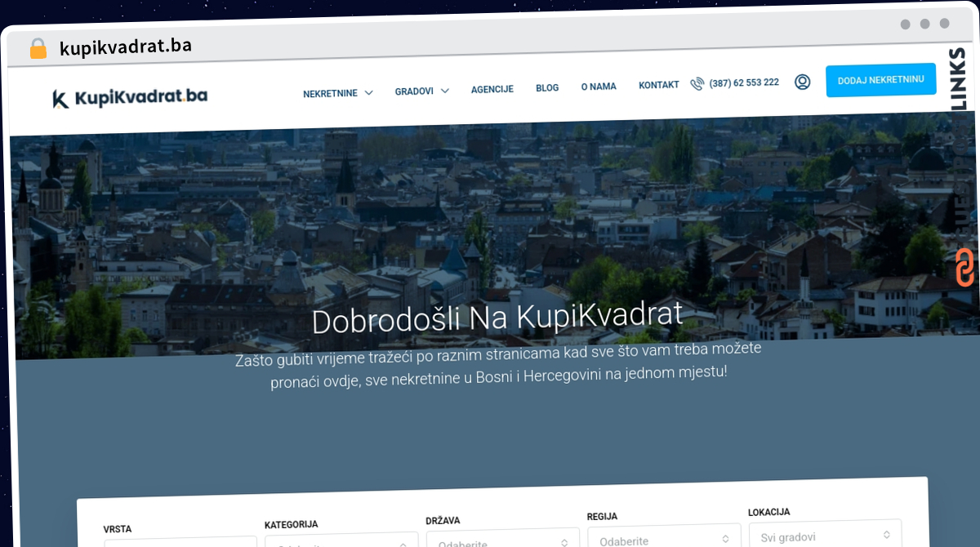980x547 pixels.
Task: Open the Agencije page
Action: (492, 89)
